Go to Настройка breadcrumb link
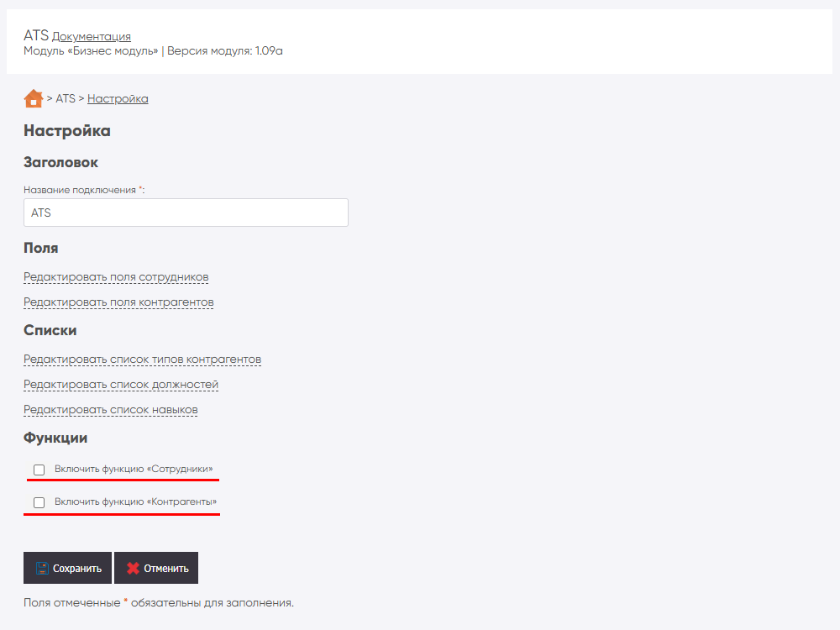The width and height of the screenshot is (840, 630). [x=118, y=98]
